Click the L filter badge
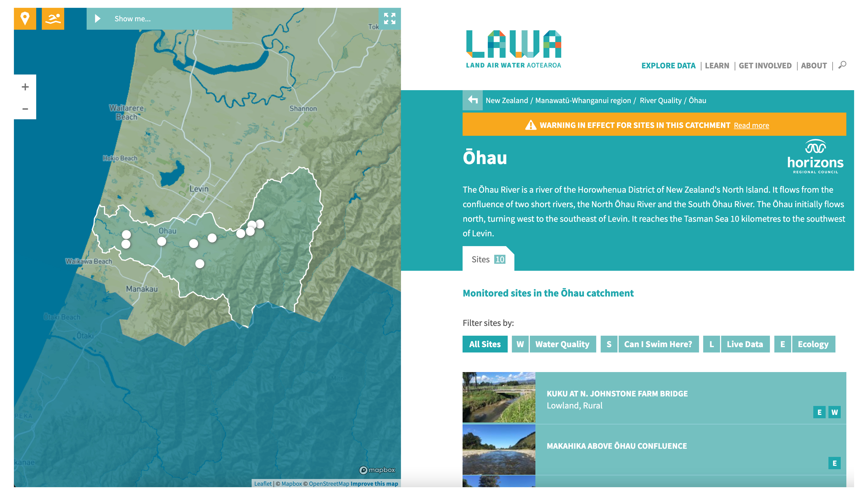This screenshot has height=495, width=868. coord(711,344)
